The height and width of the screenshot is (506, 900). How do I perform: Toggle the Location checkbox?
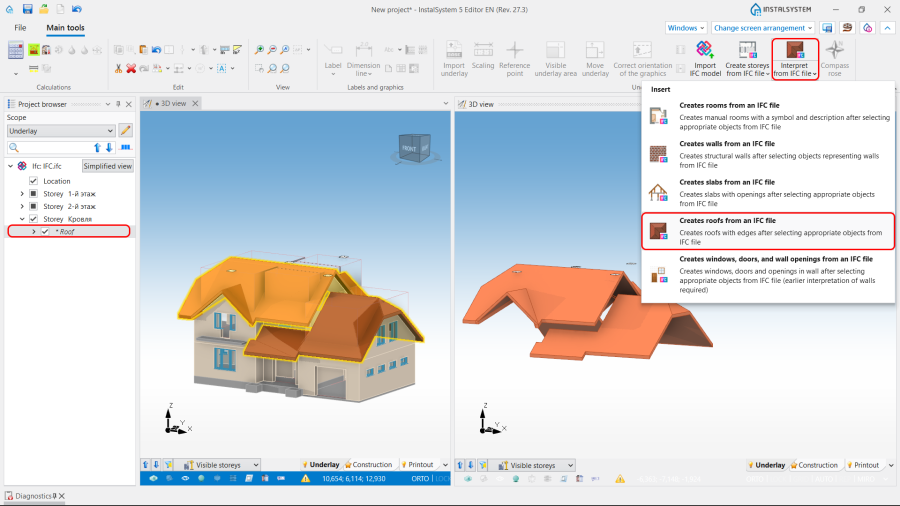point(33,181)
